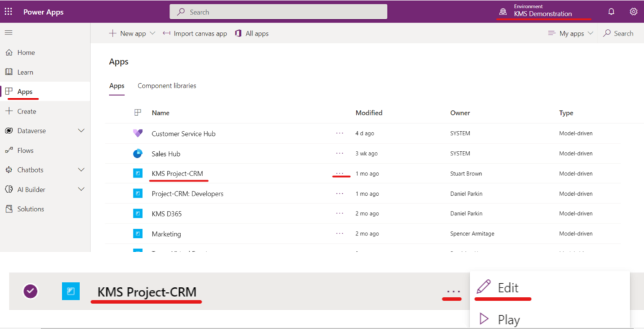Click the '4 d ago' modified cell

pyautogui.click(x=365, y=133)
